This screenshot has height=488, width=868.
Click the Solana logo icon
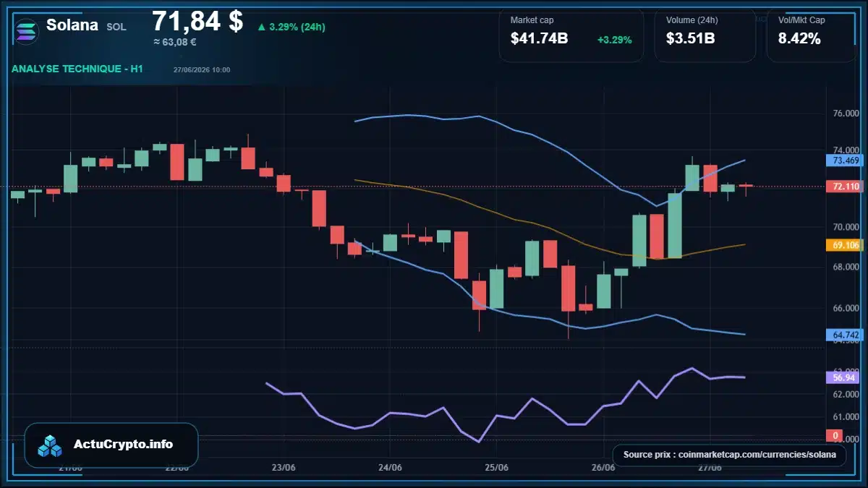point(26,32)
